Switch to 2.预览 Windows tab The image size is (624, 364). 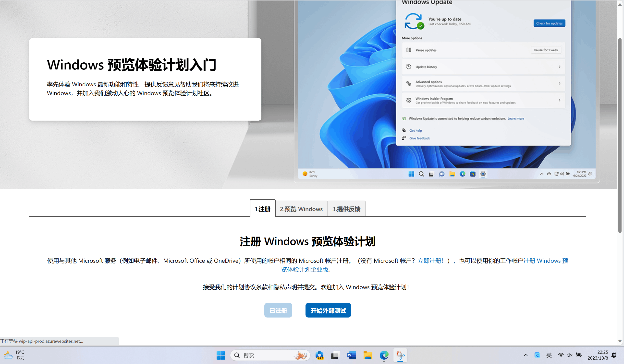[301, 209]
